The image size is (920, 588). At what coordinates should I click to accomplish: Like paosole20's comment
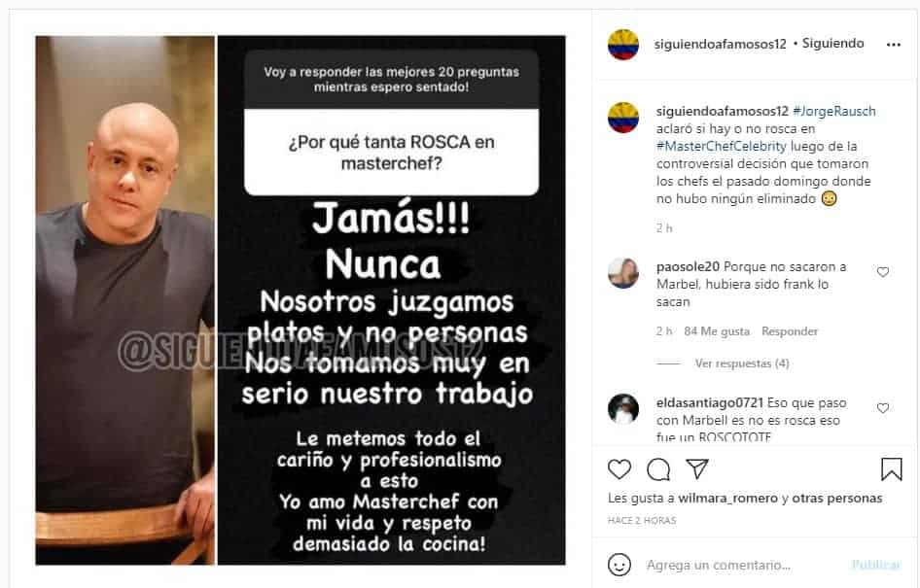tap(882, 272)
